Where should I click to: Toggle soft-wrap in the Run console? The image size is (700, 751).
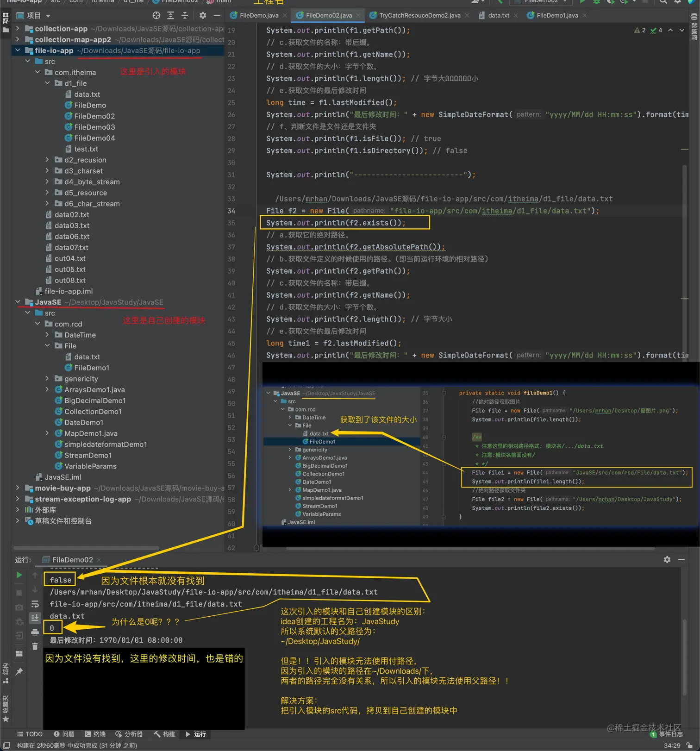35,604
